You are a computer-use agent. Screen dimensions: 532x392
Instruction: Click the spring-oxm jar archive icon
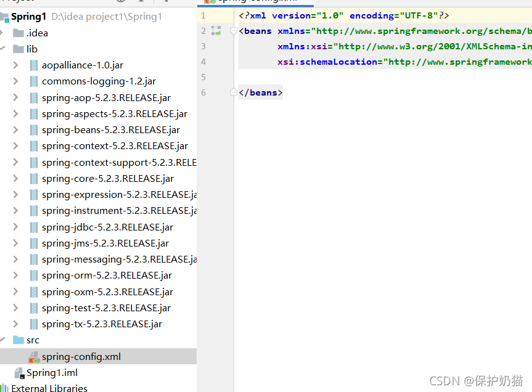[33, 292]
